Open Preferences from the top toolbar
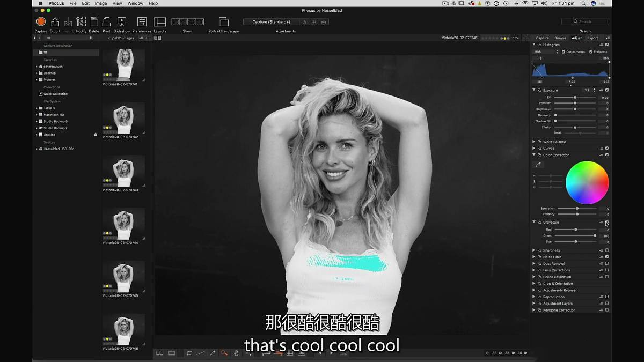 tap(141, 23)
